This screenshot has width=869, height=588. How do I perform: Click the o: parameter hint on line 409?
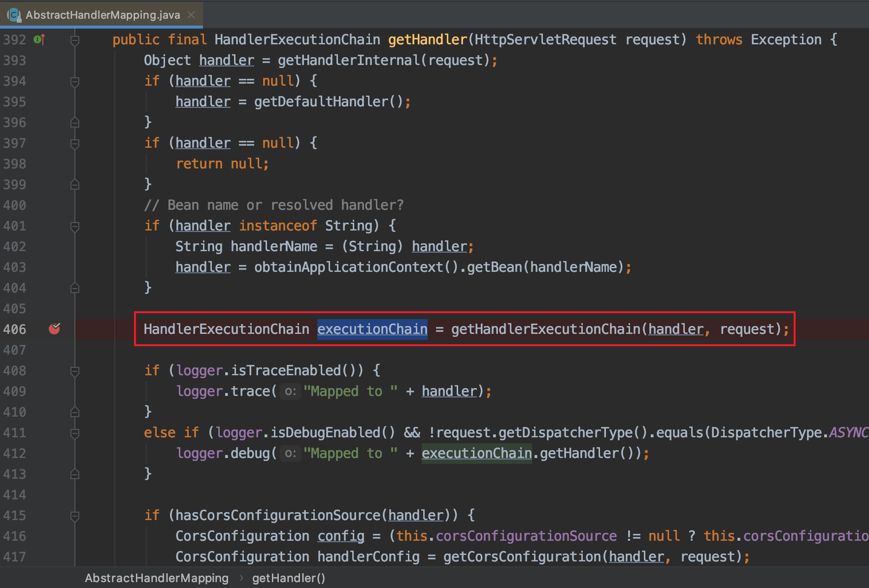(x=291, y=391)
